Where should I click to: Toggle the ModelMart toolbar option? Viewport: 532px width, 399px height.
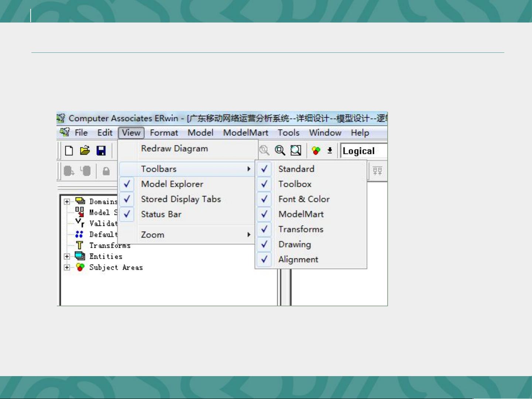point(311,214)
